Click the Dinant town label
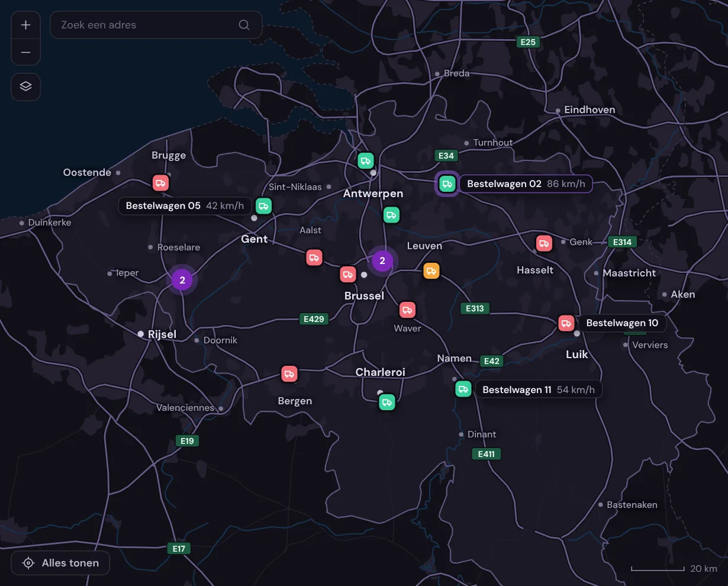Image resolution: width=728 pixels, height=586 pixels. 482,434
